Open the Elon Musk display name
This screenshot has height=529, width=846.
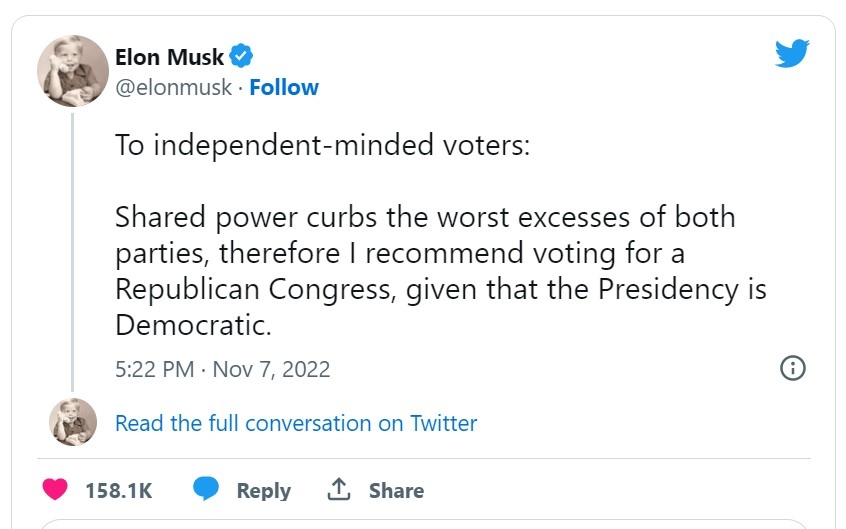click(x=169, y=57)
